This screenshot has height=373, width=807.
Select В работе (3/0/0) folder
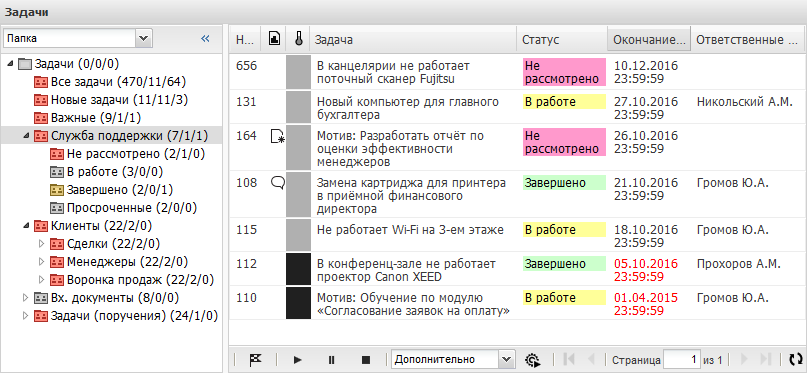coord(115,172)
